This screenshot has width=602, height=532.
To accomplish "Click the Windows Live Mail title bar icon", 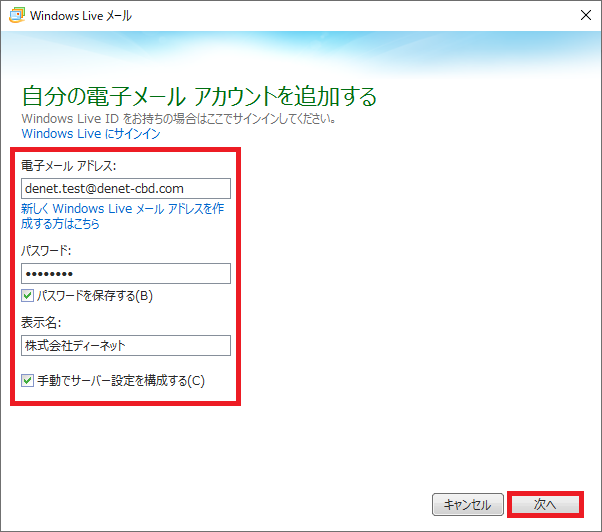I will [17, 15].
